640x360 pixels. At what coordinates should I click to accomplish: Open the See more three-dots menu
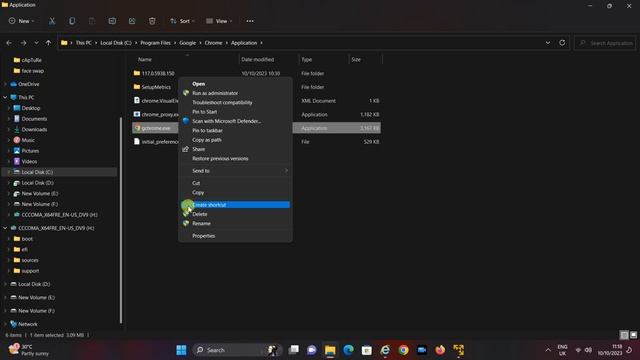(x=250, y=21)
